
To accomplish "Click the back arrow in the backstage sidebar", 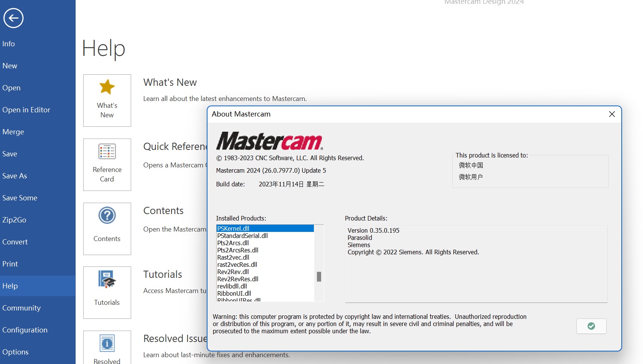I will click(13, 18).
